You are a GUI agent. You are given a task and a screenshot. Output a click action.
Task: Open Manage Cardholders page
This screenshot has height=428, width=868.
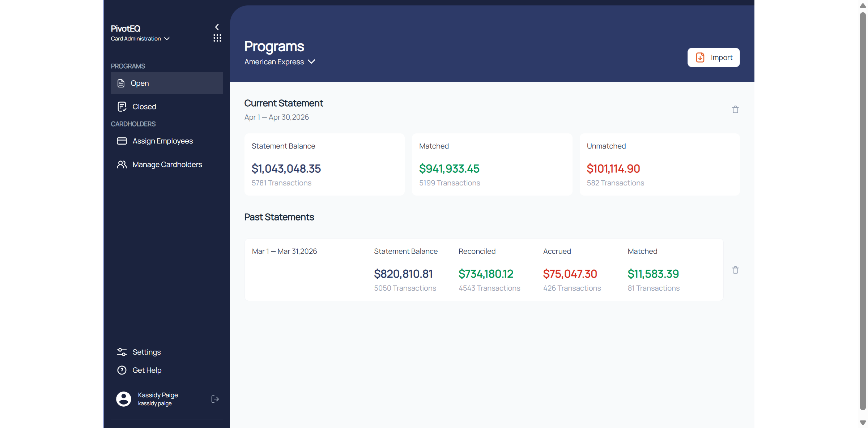tap(167, 164)
